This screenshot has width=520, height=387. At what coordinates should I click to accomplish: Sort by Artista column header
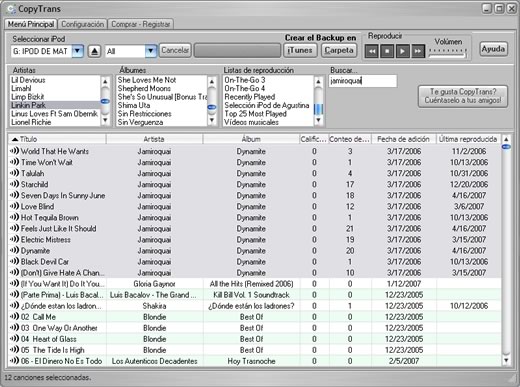(154, 139)
